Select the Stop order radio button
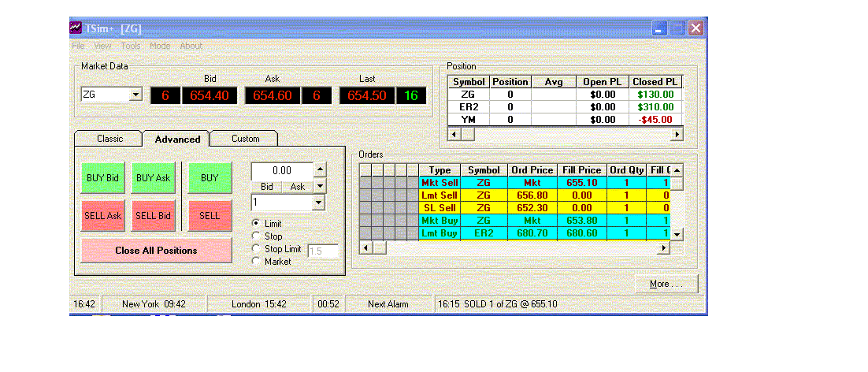This screenshot has height=372, width=868. tap(256, 236)
